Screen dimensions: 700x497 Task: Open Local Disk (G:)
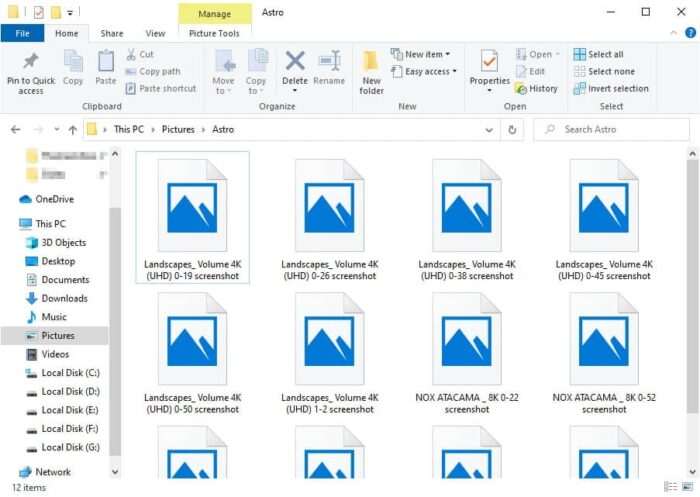point(62,447)
